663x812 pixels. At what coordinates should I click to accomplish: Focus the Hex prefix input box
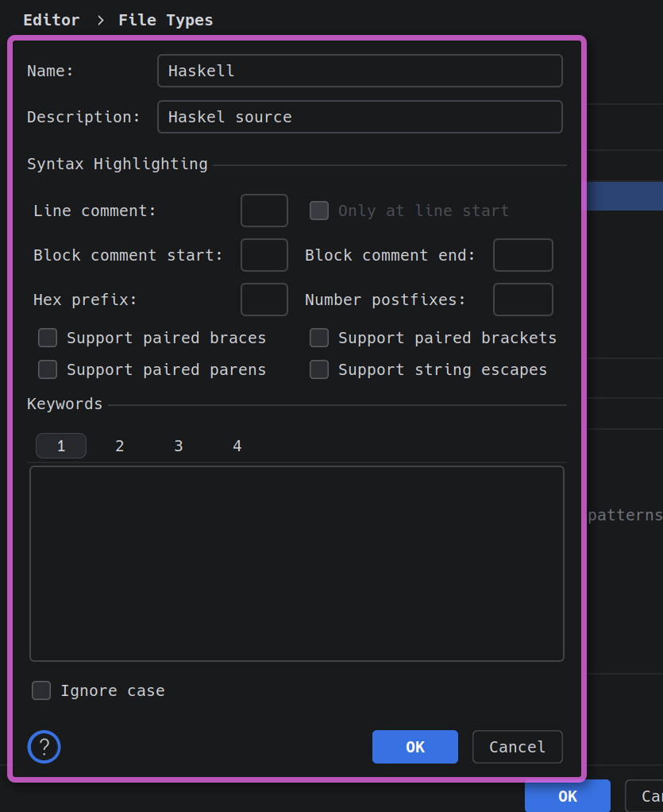264,300
